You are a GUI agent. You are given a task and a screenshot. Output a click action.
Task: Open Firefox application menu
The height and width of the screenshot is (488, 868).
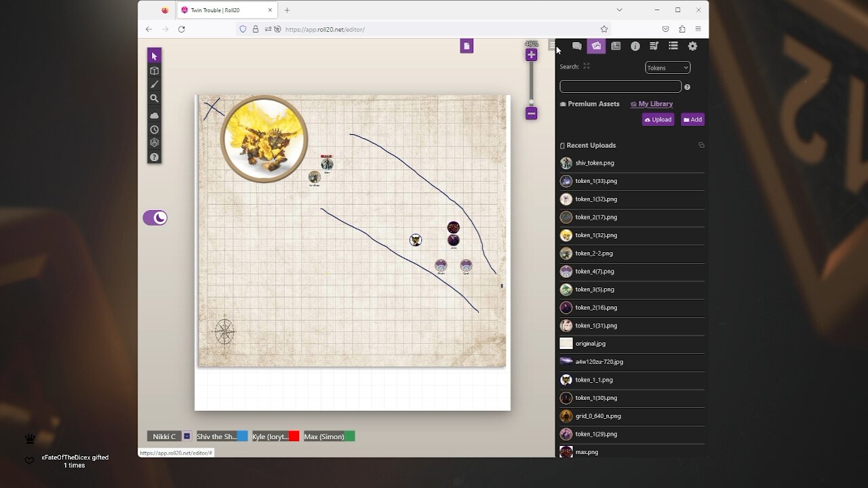698,29
